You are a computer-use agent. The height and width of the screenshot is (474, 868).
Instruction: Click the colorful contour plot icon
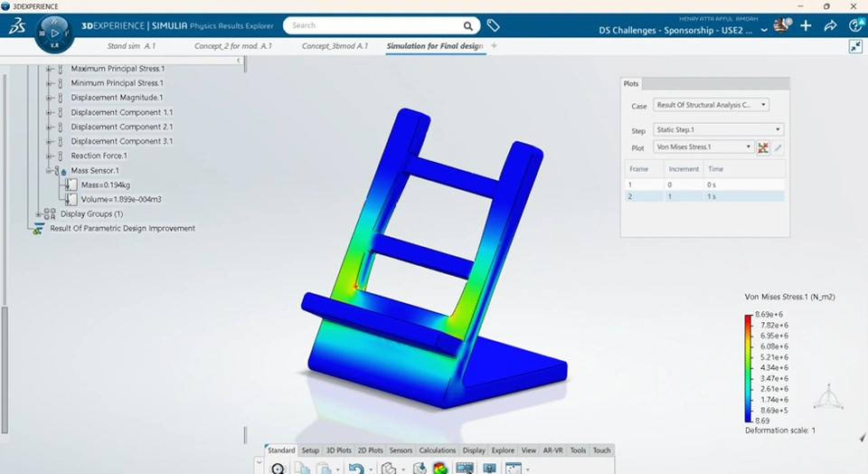pyautogui.click(x=440, y=469)
